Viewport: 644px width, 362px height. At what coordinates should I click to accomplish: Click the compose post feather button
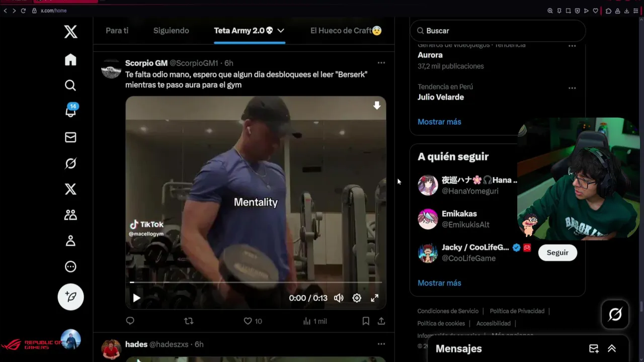click(70, 297)
